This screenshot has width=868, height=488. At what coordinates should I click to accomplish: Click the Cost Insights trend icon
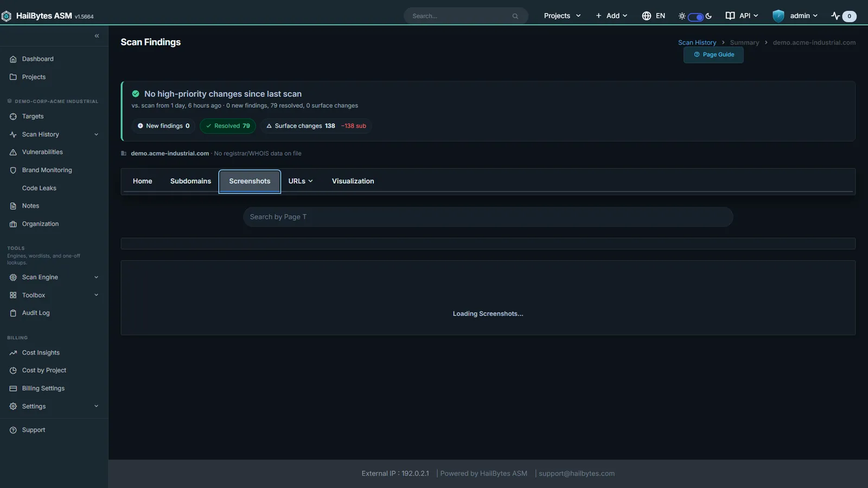tap(13, 352)
